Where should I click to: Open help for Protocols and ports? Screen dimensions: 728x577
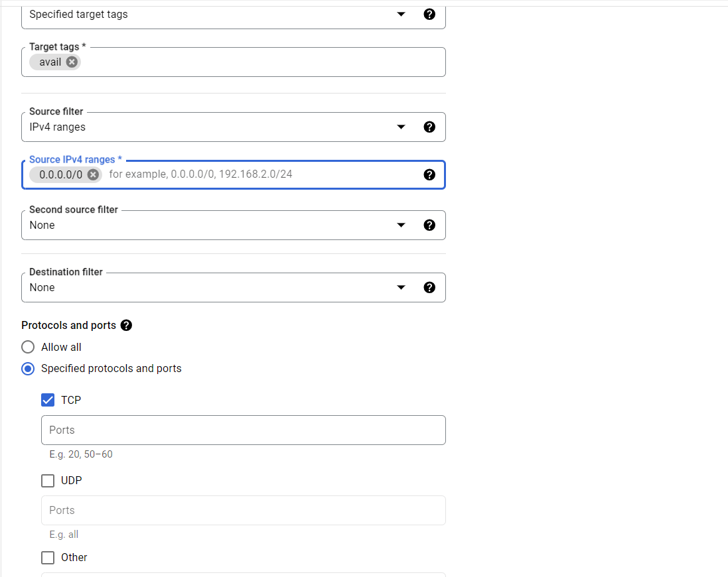(126, 325)
